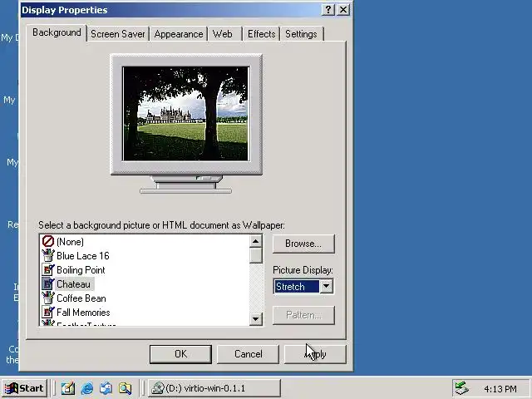Apply the wallpaper changes
This screenshot has height=399, width=532.
[x=315, y=354]
